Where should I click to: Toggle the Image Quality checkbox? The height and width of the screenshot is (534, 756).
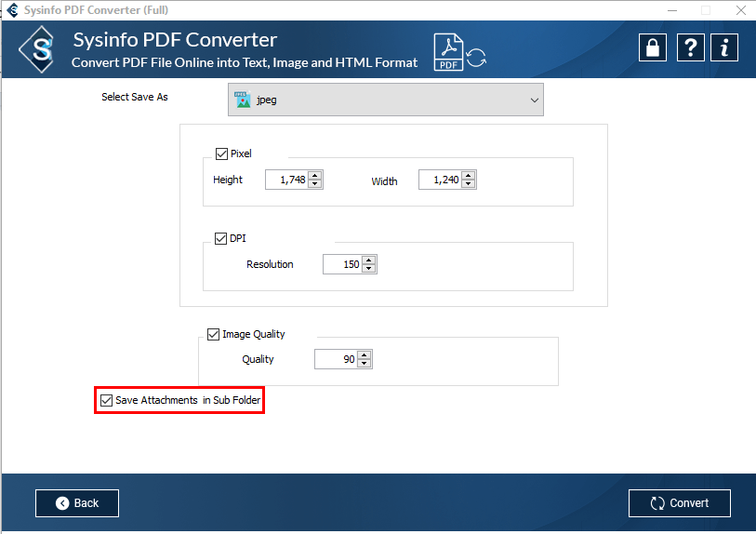[x=213, y=334]
